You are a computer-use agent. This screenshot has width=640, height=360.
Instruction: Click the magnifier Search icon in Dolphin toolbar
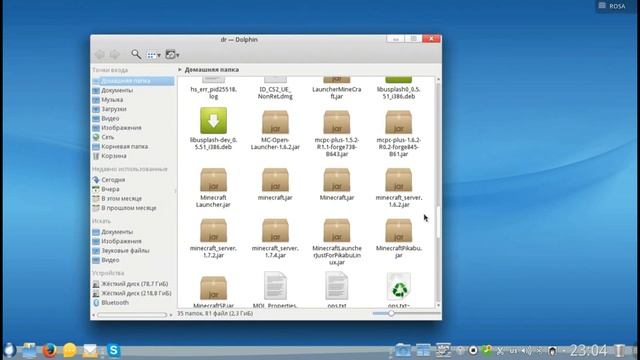(136, 54)
